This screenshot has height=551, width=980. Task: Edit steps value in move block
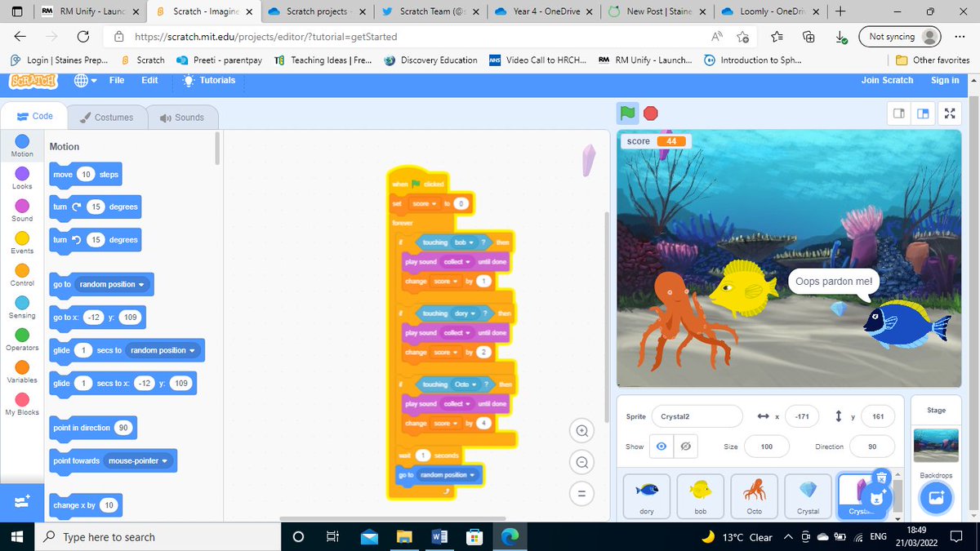click(87, 175)
